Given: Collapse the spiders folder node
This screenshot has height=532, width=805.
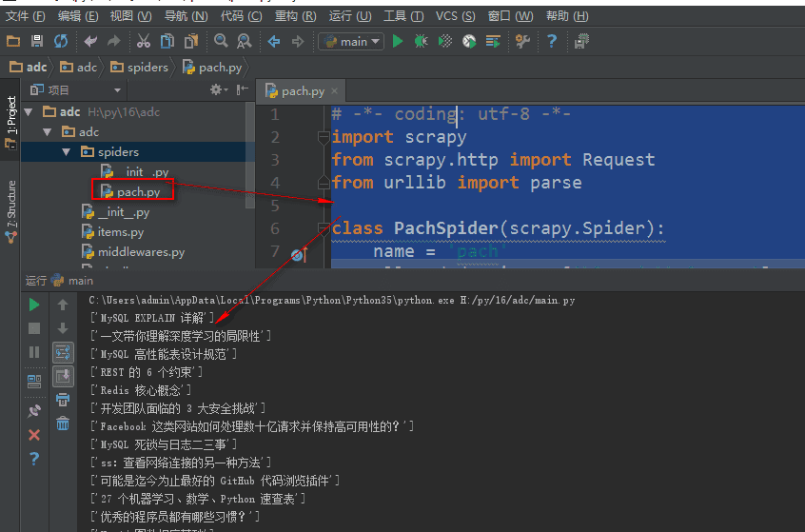Looking at the screenshot, I should (67, 152).
